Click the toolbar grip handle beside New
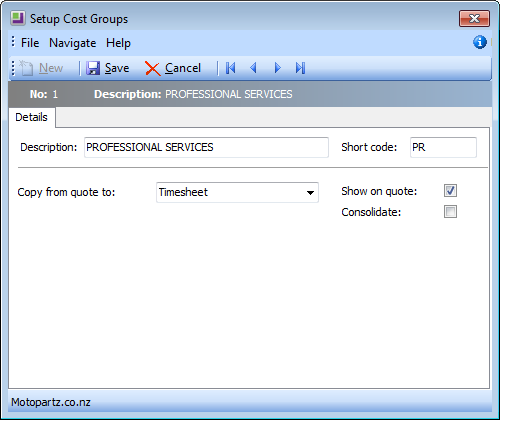This screenshot has height=435, width=515. click(13, 68)
